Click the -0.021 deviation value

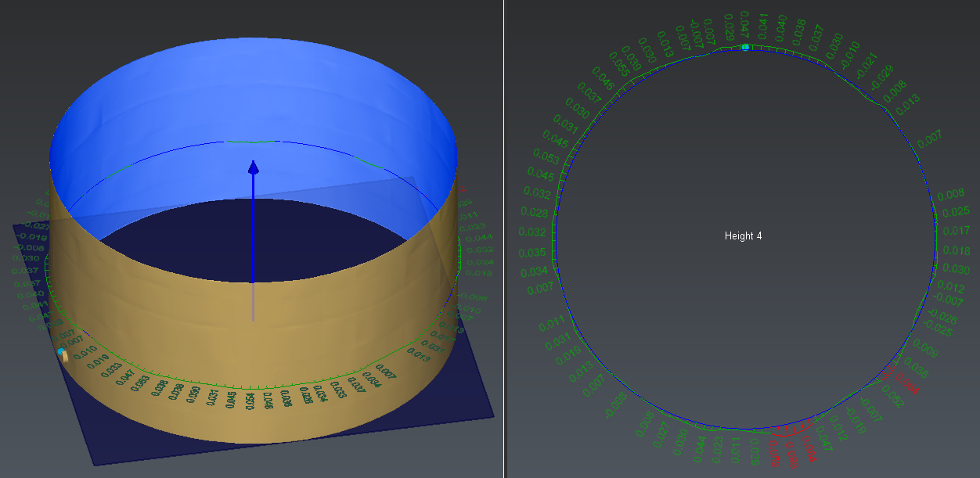pos(868,65)
